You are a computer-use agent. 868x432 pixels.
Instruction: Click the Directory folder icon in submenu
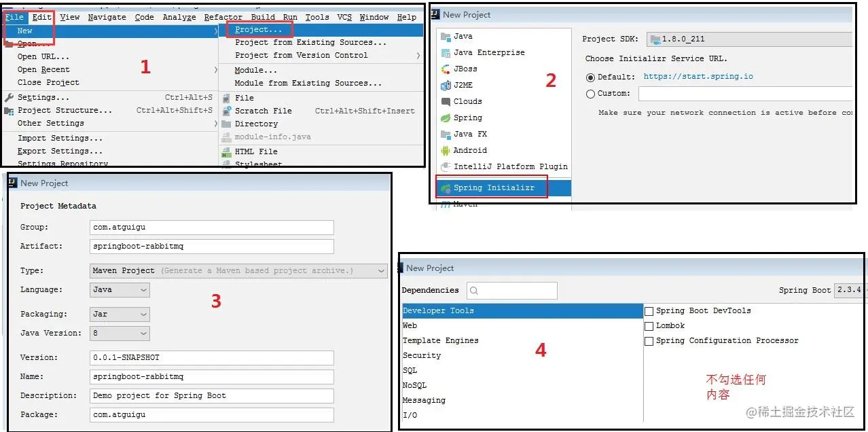(x=226, y=124)
